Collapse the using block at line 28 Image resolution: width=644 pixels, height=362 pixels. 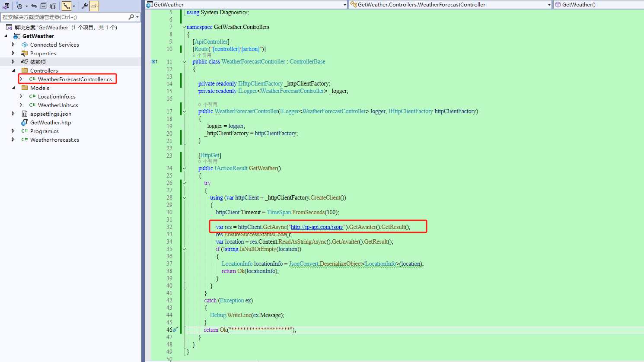[x=184, y=198]
